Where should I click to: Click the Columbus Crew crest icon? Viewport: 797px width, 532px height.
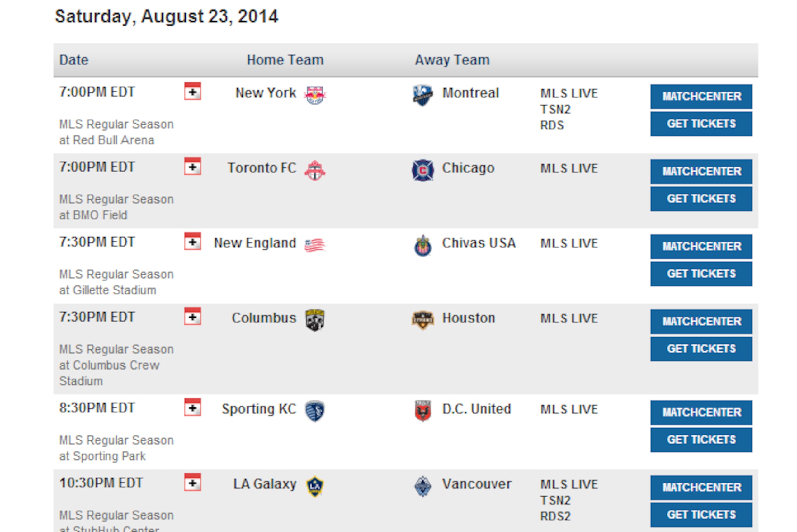(315, 320)
